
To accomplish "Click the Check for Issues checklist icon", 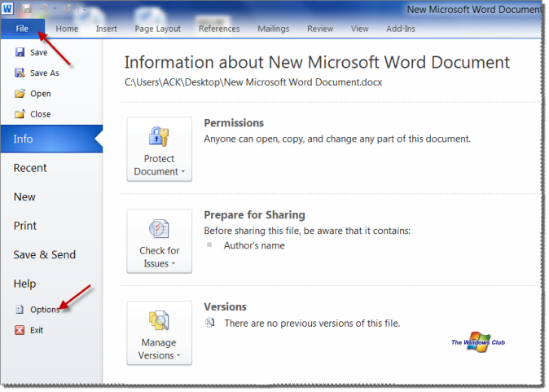I will point(159,229).
